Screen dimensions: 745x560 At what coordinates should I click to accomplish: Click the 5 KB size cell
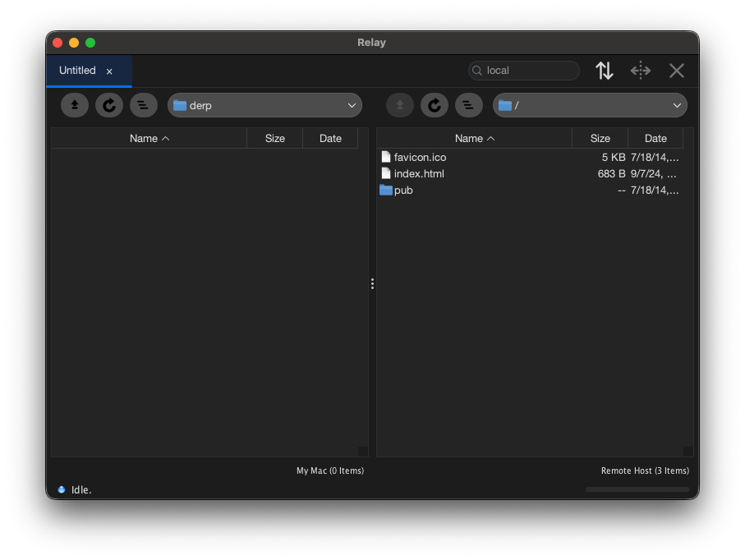tap(614, 157)
